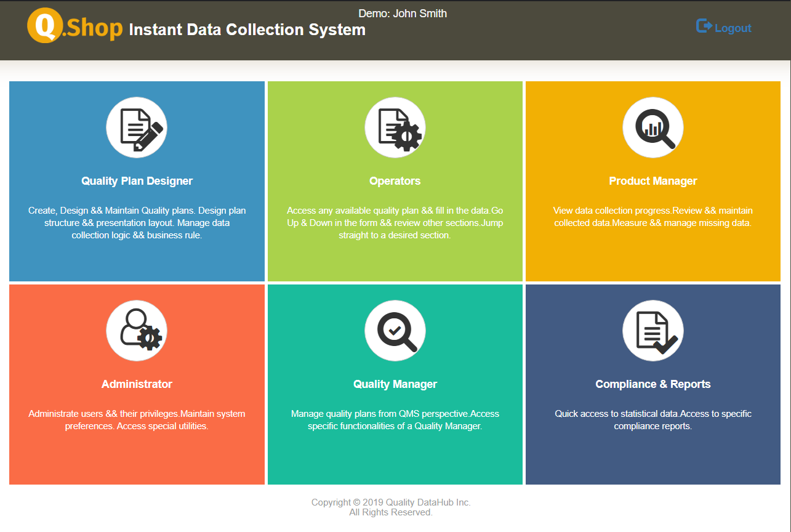Select the Administrator user-gear icon

coord(137,331)
